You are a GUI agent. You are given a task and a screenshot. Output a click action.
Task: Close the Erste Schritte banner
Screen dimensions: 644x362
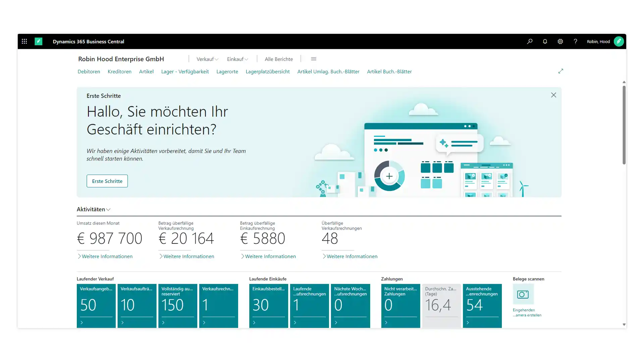point(553,95)
